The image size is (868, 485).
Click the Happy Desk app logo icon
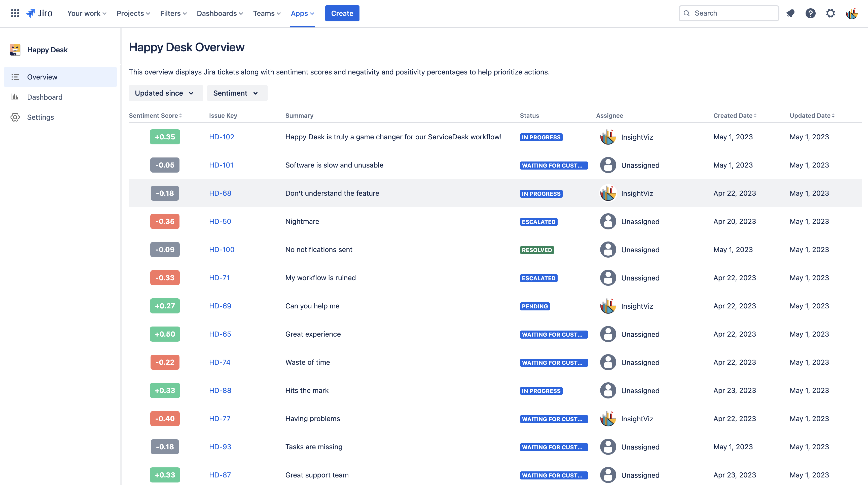click(x=15, y=50)
